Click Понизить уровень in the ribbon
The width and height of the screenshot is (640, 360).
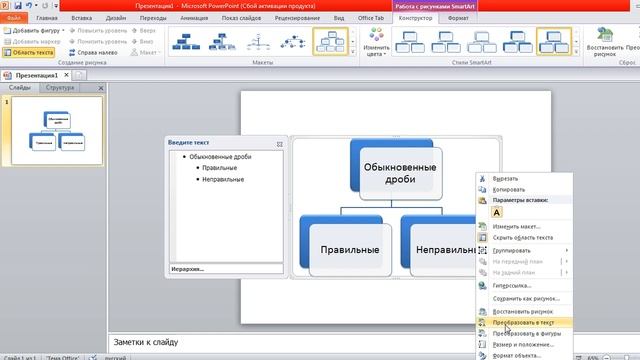(98, 42)
